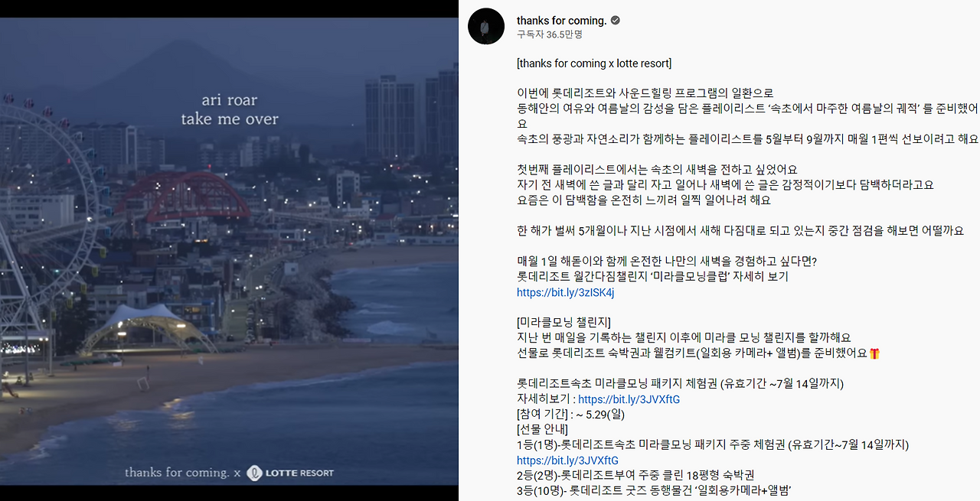Open bit.ly link next to 자세히보기

pos(629,399)
